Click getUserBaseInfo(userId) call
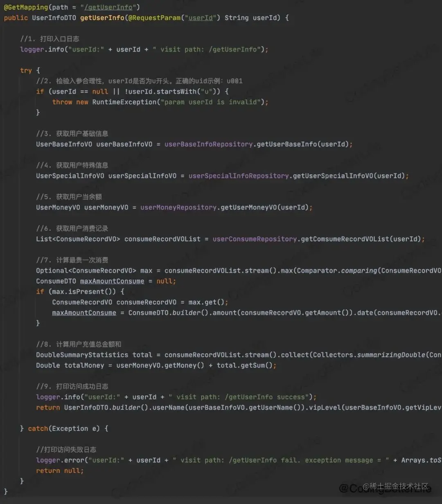The height and width of the screenshot is (504, 442). [x=302, y=144]
